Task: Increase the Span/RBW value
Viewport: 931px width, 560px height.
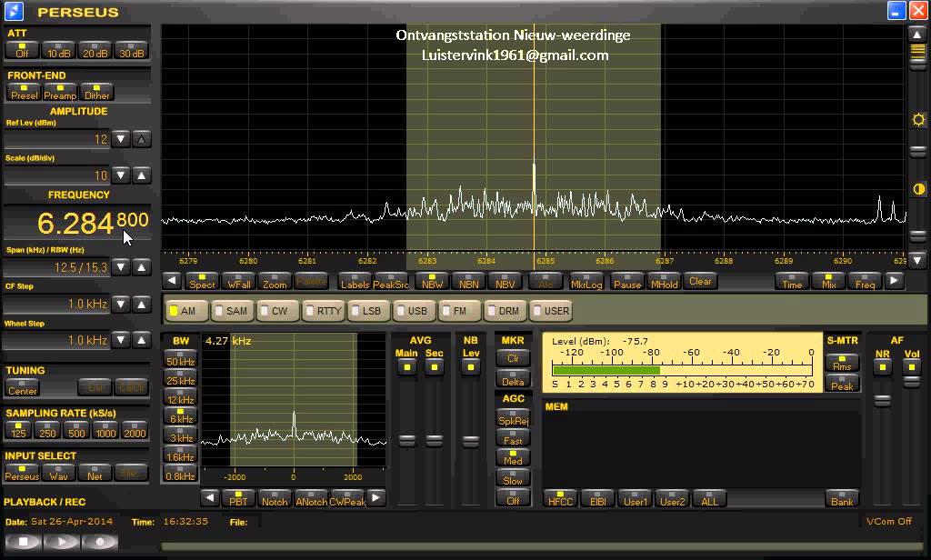Action: 141,267
